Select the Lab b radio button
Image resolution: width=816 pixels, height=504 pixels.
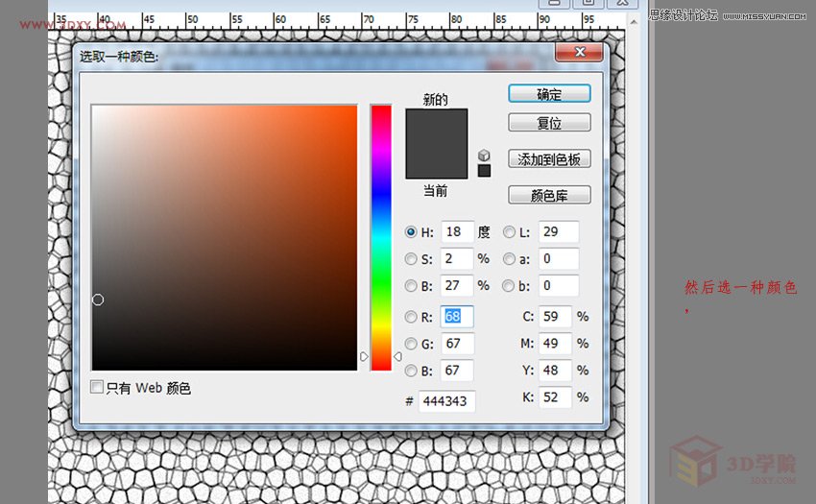(509, 285)
